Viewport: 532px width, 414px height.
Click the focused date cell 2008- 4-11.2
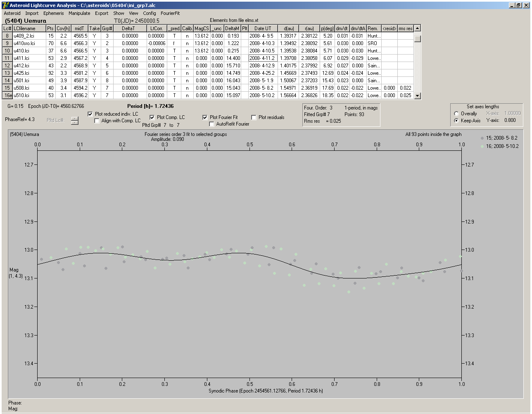pos(263,58)
